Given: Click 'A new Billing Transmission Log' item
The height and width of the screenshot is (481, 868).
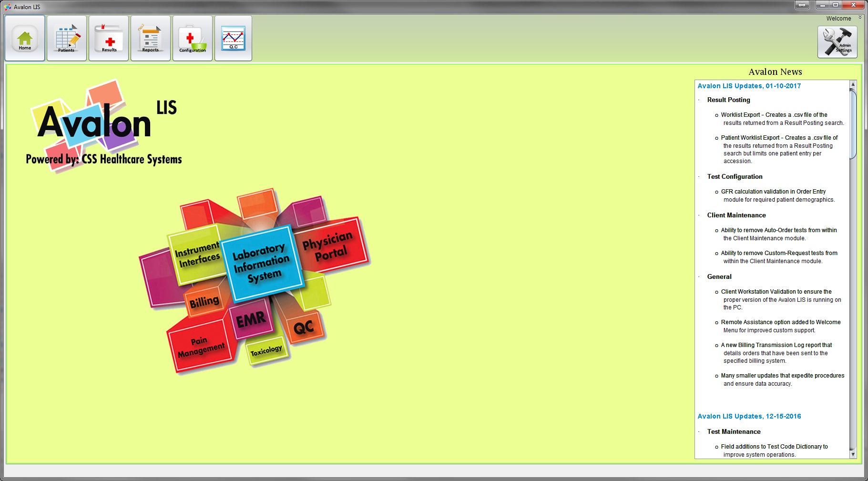Looking at the screenshot, I should [x=774, y=353].
